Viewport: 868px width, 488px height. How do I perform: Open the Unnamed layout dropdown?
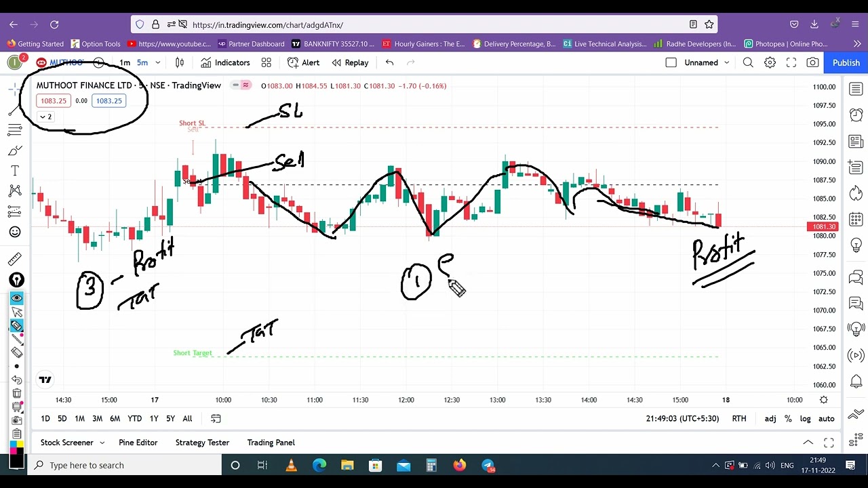[x=707, y=62]
